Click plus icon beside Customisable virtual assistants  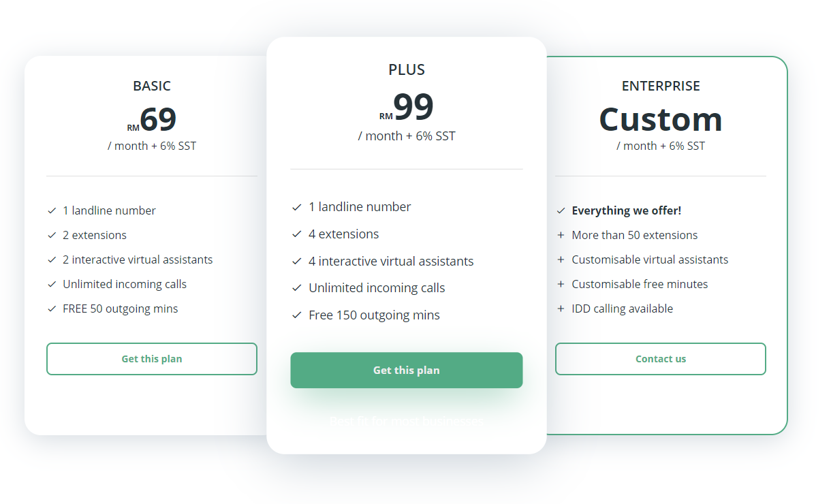point(561,259)
